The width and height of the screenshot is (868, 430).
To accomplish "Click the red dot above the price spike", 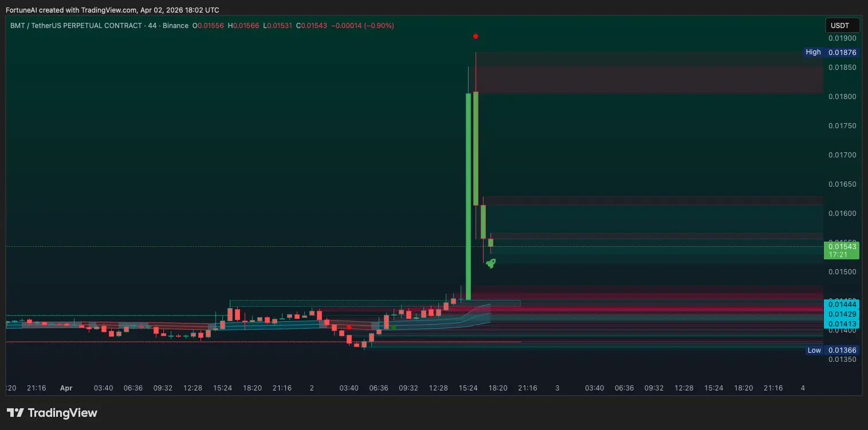I will 476,36.
